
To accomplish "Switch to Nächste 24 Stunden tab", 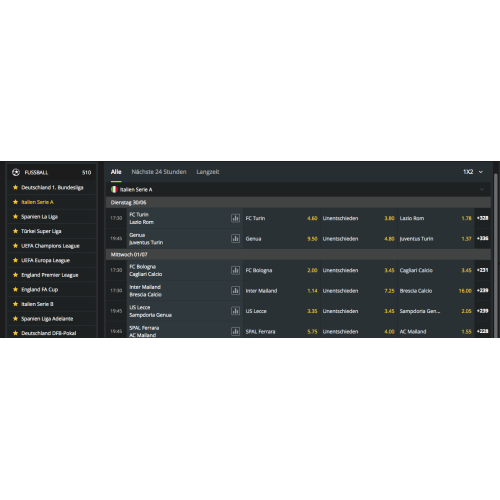I will (159, 172).
